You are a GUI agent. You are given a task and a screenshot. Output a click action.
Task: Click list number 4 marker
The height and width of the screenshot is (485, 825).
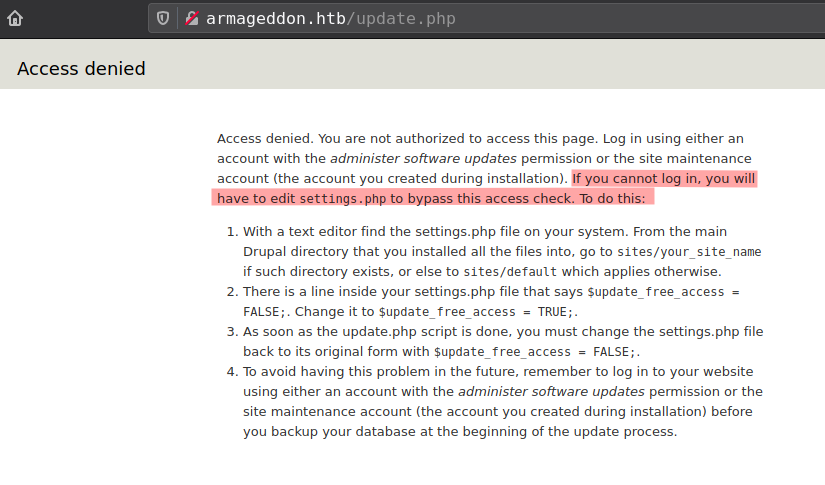pyautogui.click(x=231, y=372)
